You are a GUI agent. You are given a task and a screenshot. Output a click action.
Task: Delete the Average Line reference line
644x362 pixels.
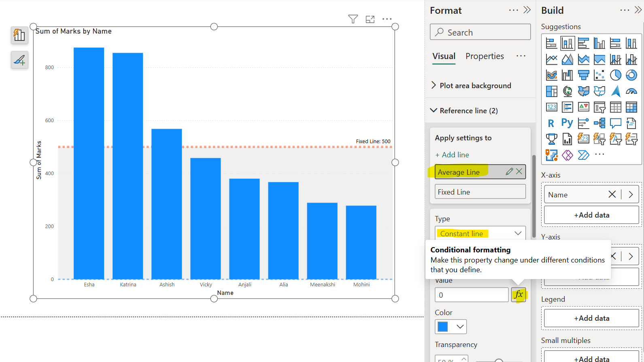tap(519, 171)
